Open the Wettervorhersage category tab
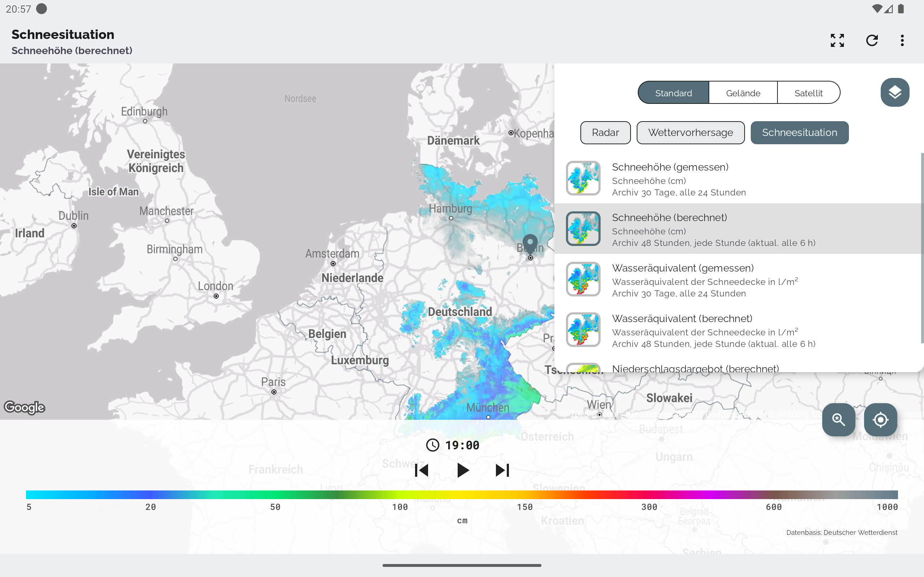The image size is (924, 577). [x=690, y=132]
